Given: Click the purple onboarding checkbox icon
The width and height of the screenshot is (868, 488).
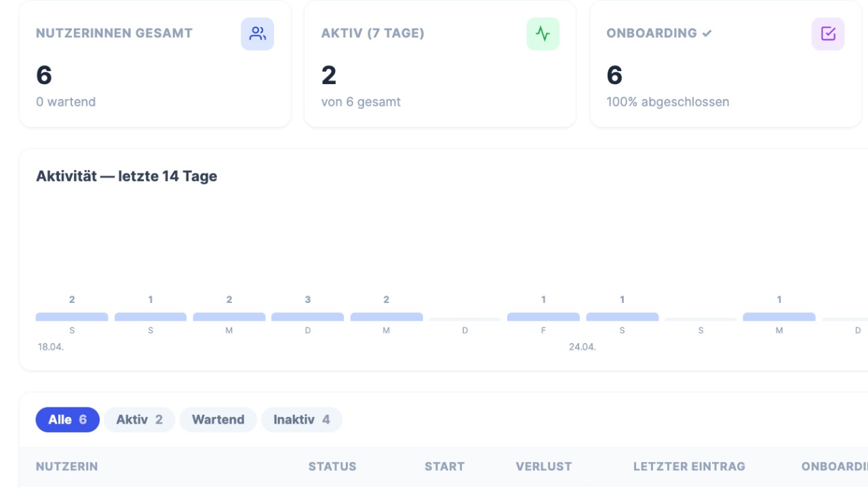Looking at the screenshot, I should pos(828,34).
